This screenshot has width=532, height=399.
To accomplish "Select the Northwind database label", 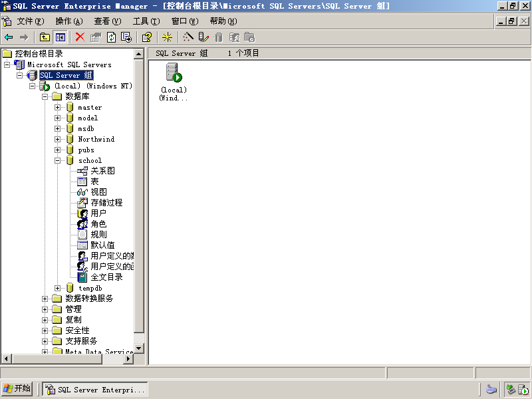I will click(96, 139).
